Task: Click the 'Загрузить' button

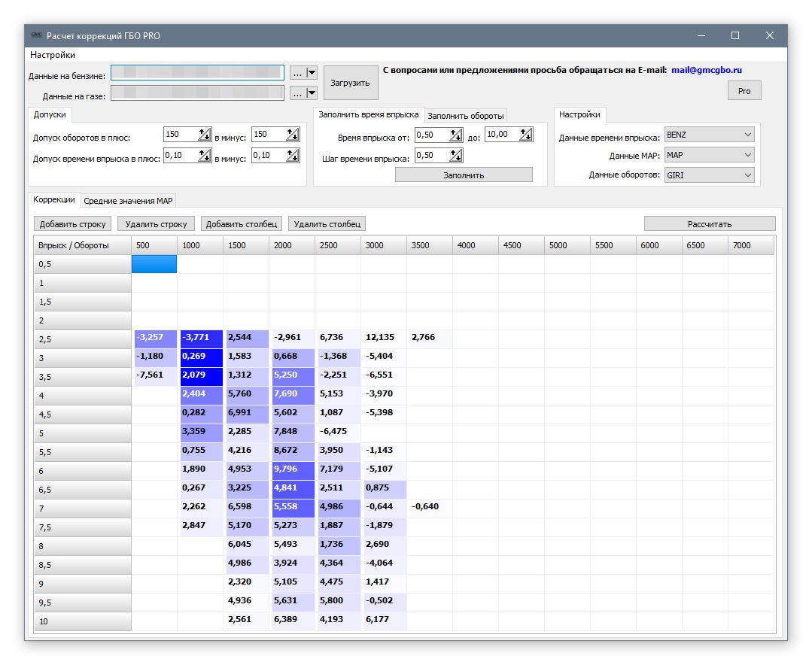Action: 351,83
